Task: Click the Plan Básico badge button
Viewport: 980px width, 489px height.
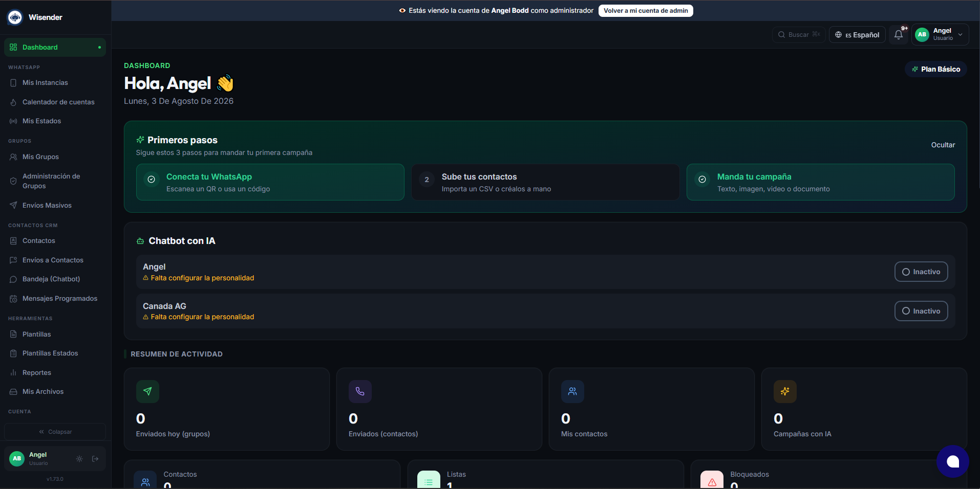Action: click(935, 69)
